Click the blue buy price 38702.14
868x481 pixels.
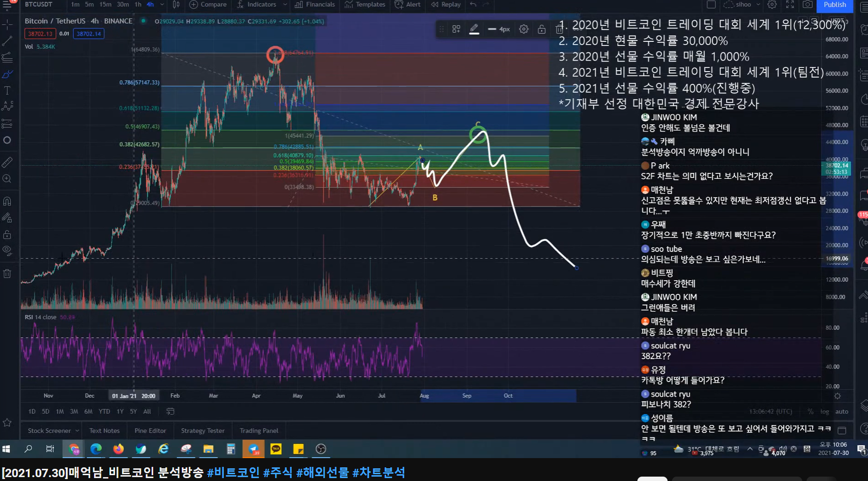click(x=88, y=34)
